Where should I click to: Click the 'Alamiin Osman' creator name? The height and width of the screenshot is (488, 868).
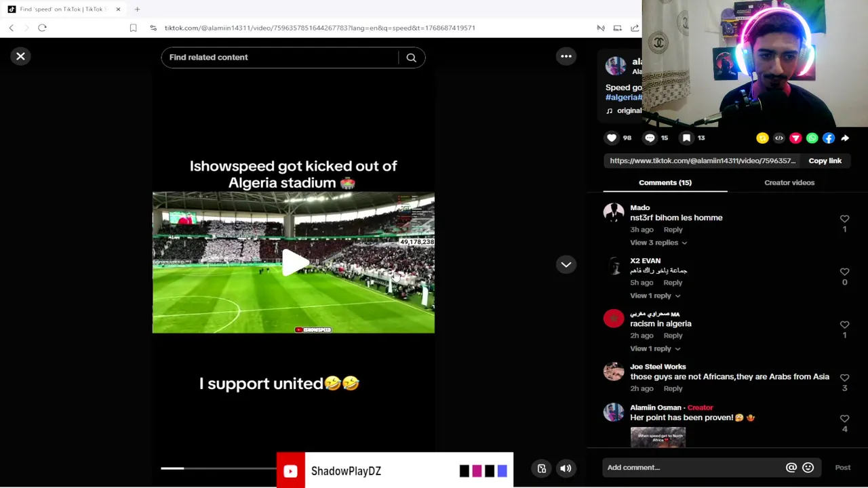click(655, 407)
